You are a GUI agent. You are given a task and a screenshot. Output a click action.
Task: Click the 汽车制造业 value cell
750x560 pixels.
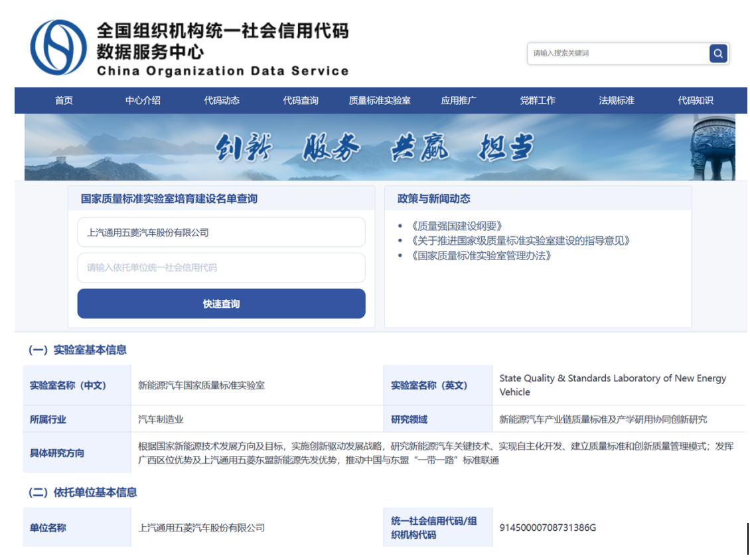coord(258,419)
